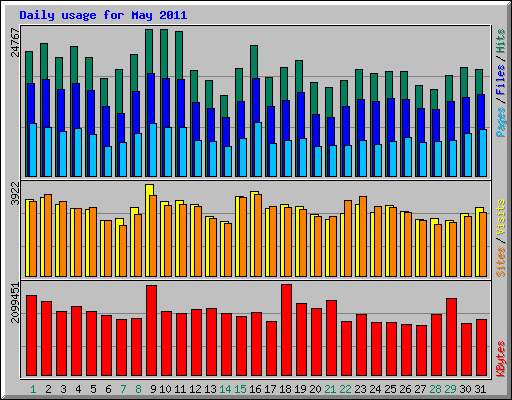Viewport: 512px width, 400px height.
Task: Select day 12 on the x-axis
Action: coord(195,389)
